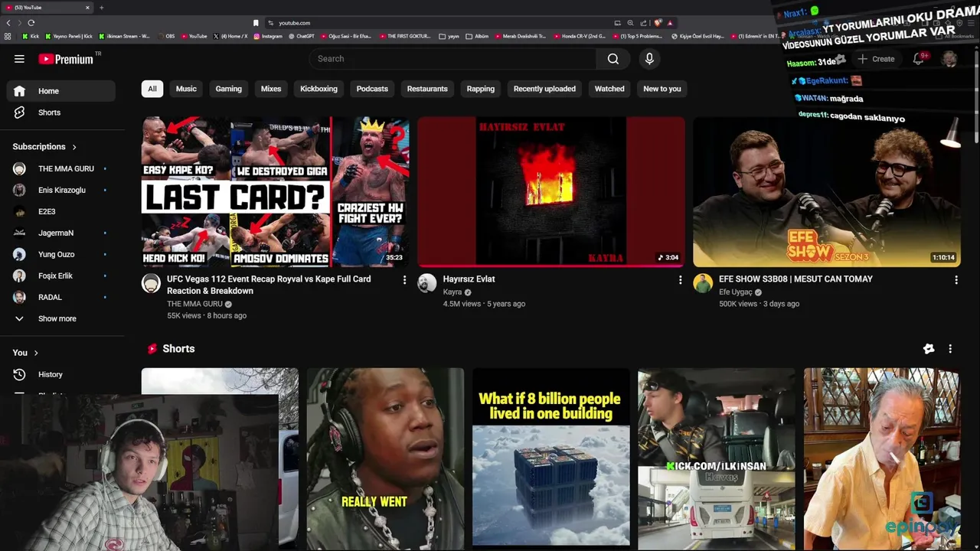
Task: Open THE MMA GURU channel name link
Action: point(194,304)
